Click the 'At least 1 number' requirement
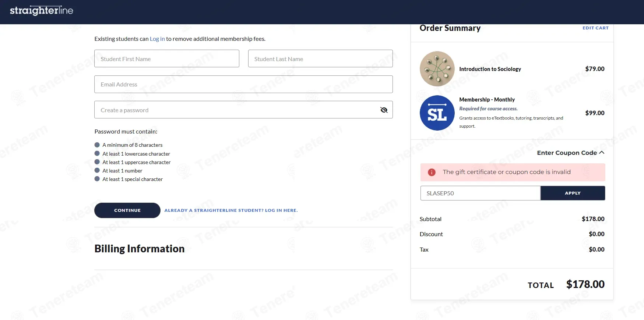 click(122, 171)
